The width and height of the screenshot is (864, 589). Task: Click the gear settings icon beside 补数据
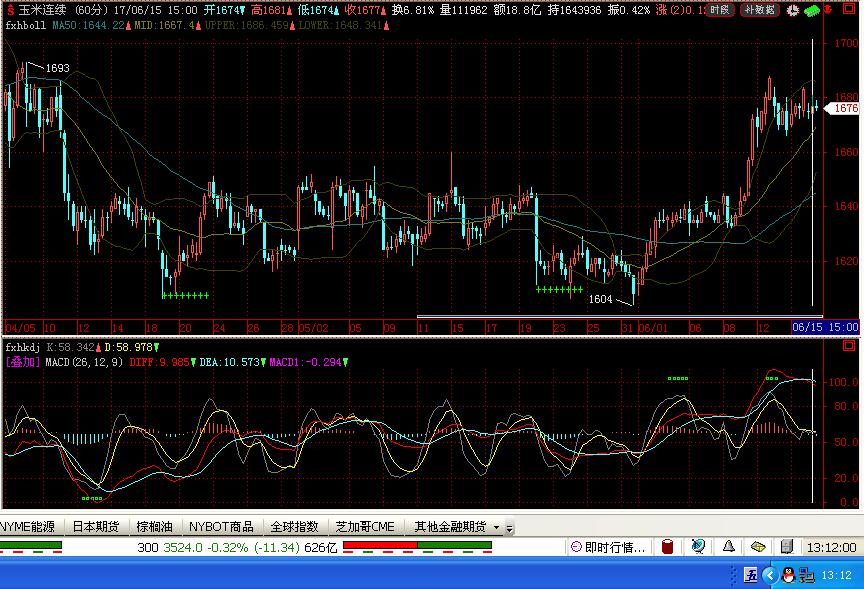tap(791, 9)
